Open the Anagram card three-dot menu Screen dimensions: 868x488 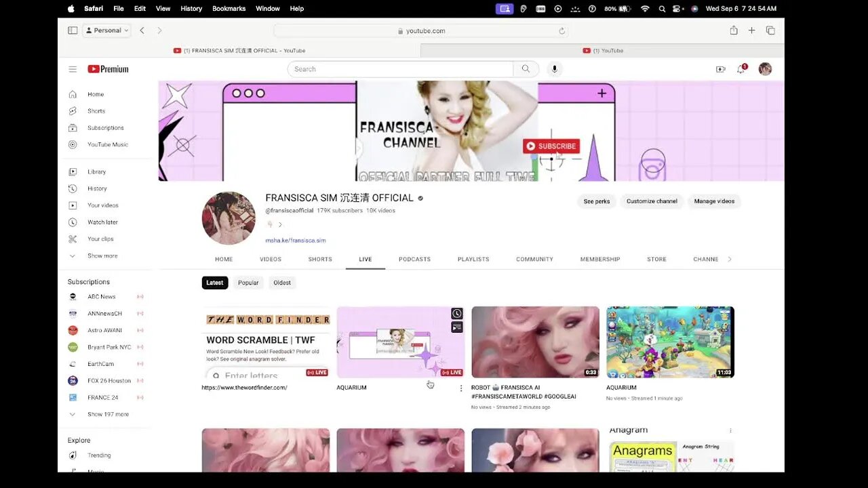coord(730,430)
